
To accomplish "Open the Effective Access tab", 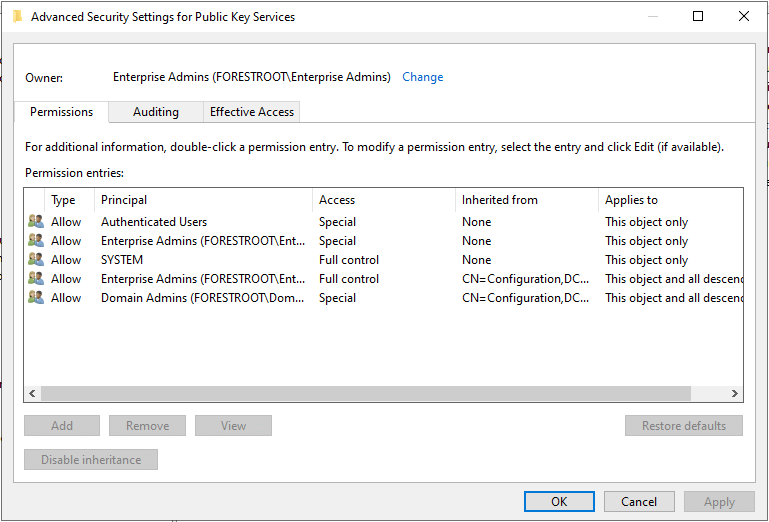I will pos(251,112).
